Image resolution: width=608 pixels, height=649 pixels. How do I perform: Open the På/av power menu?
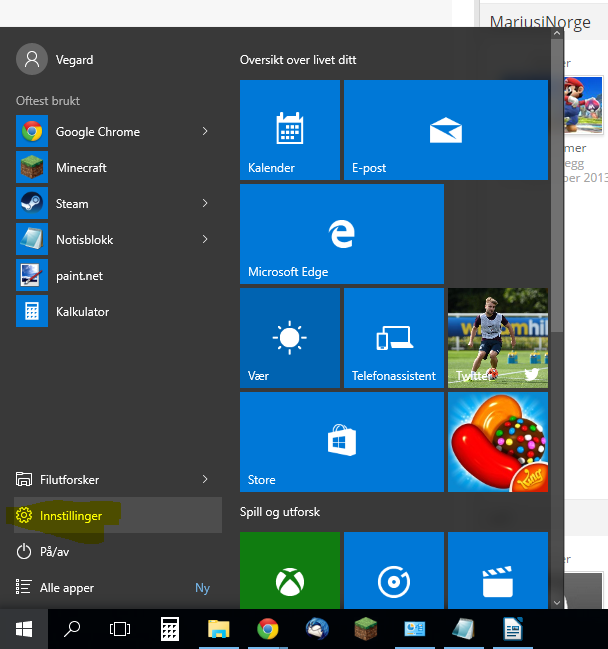pos(119,551)
